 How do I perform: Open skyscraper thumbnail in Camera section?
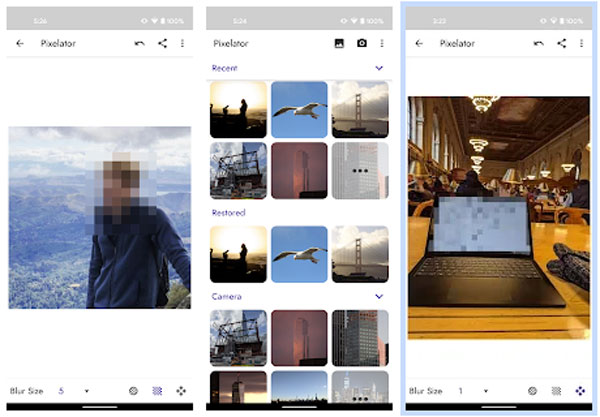[360, 338]
